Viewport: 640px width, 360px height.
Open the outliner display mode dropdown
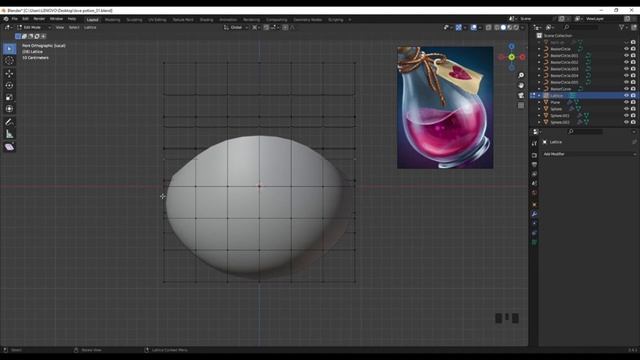point(550,27)
